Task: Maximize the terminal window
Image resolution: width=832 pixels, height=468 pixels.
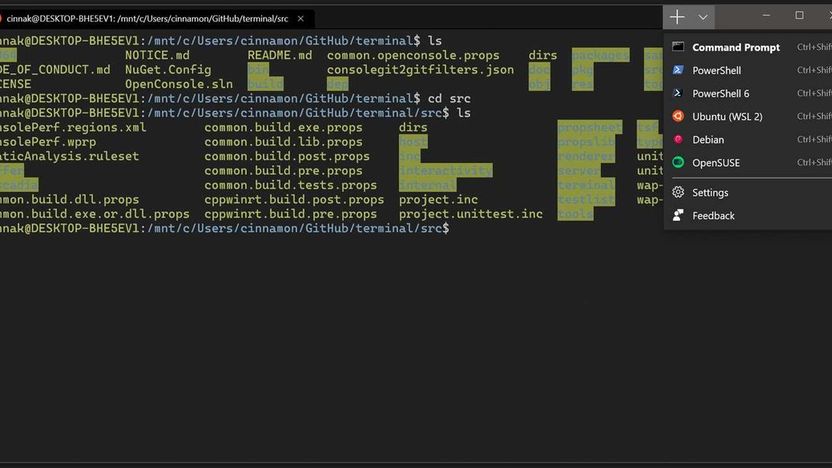Action: tap(799, 15)
